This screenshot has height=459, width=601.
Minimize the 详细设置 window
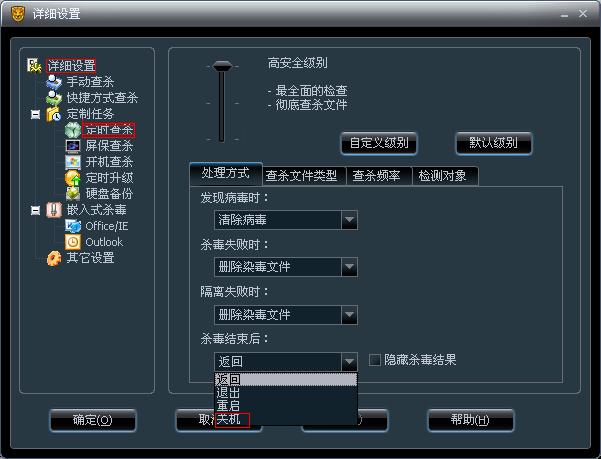pyautogui.click(x=564, y=15)
